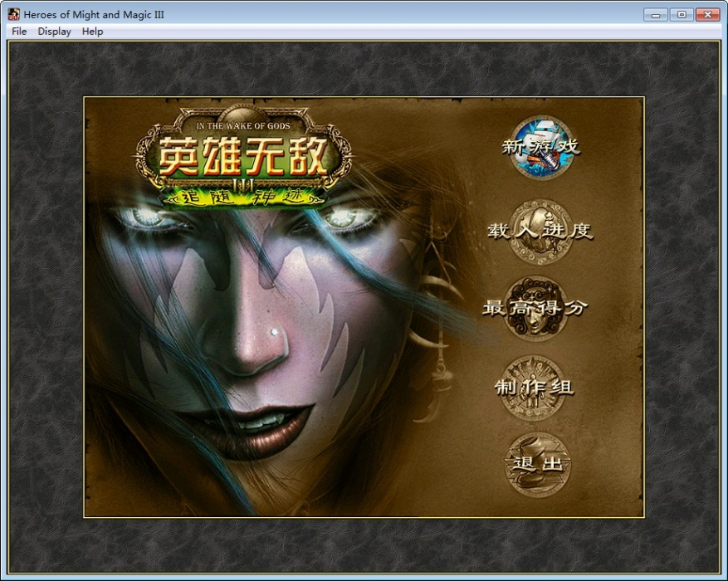Screen dimensions: 728x581
Task: Open the 载入进度 load game button
Action: 540,231
